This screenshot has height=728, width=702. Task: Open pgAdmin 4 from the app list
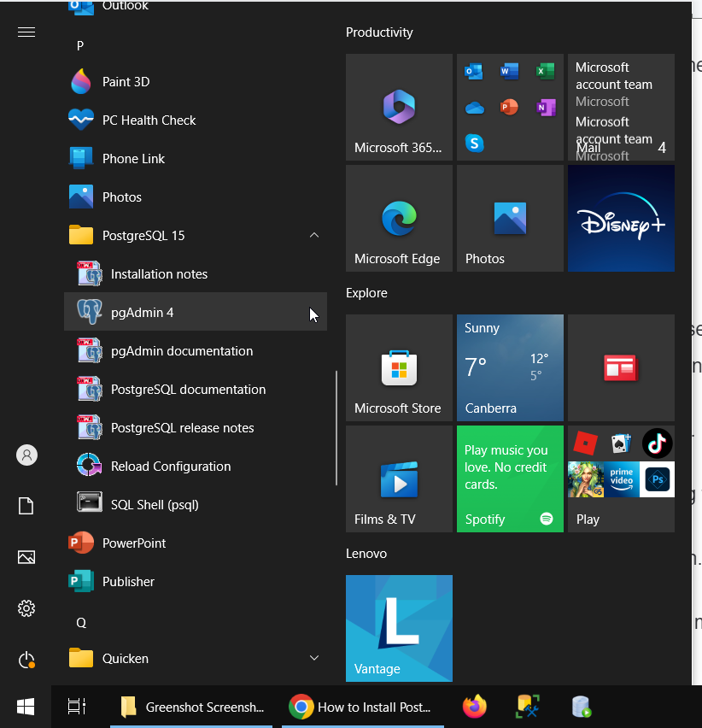(x=142, y=313)
